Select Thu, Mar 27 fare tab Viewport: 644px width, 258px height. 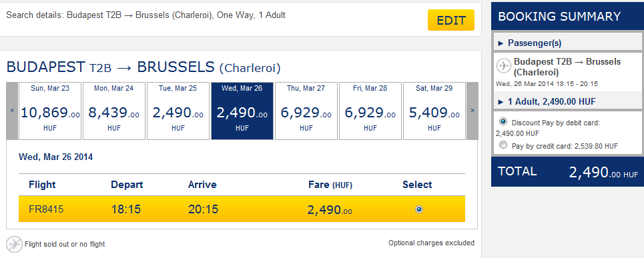point(306,111)
